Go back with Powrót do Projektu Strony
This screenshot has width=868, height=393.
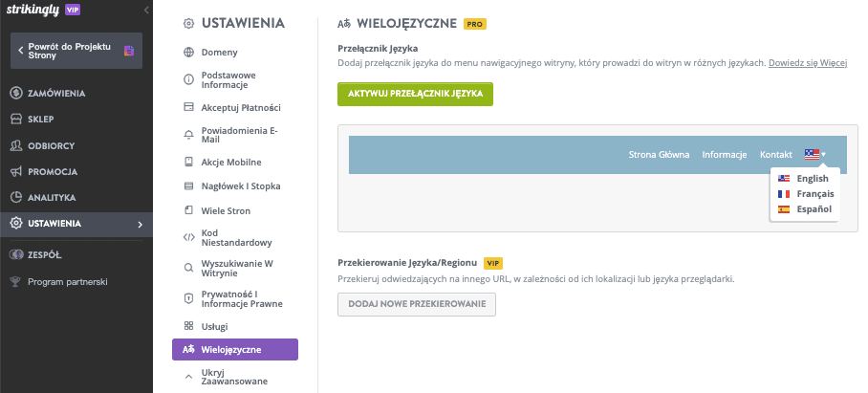coord(76,51)
